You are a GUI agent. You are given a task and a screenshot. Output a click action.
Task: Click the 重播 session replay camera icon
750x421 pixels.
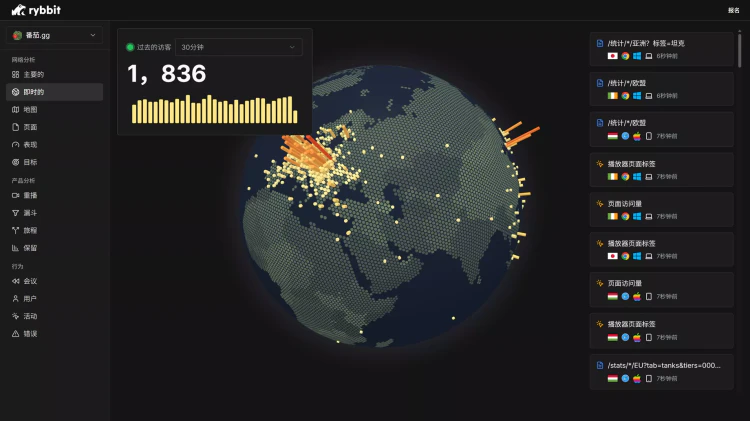coord(15,196)
